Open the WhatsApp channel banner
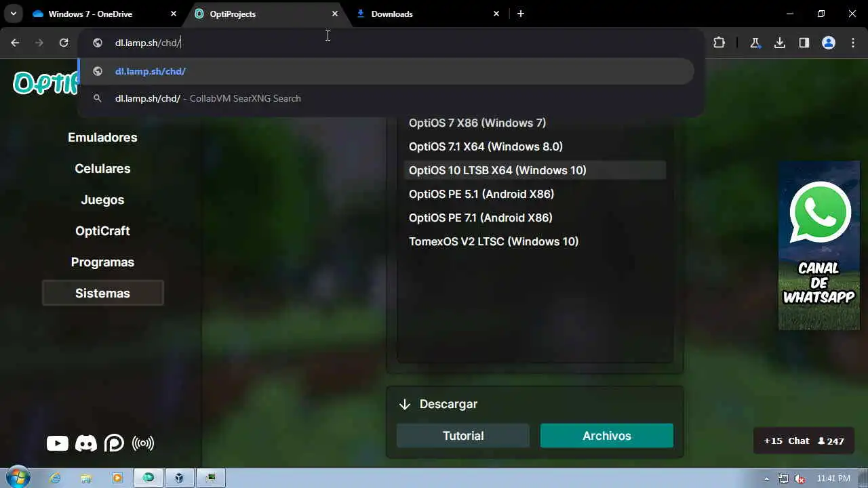 coord(819,245)
